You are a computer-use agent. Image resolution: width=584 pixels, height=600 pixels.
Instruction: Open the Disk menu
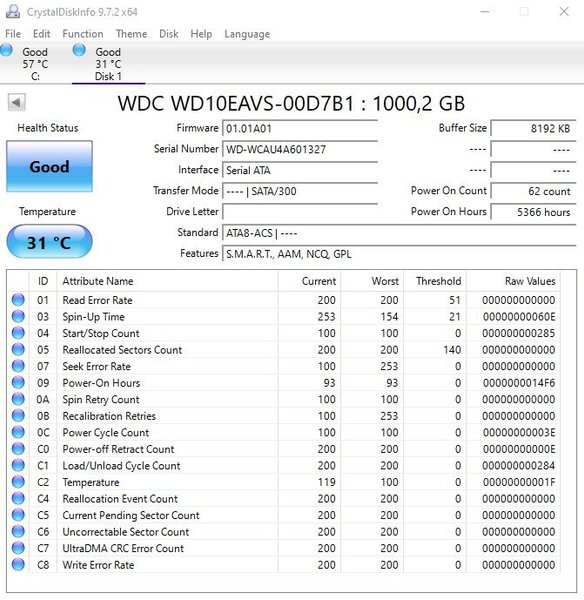pos(169,34)
